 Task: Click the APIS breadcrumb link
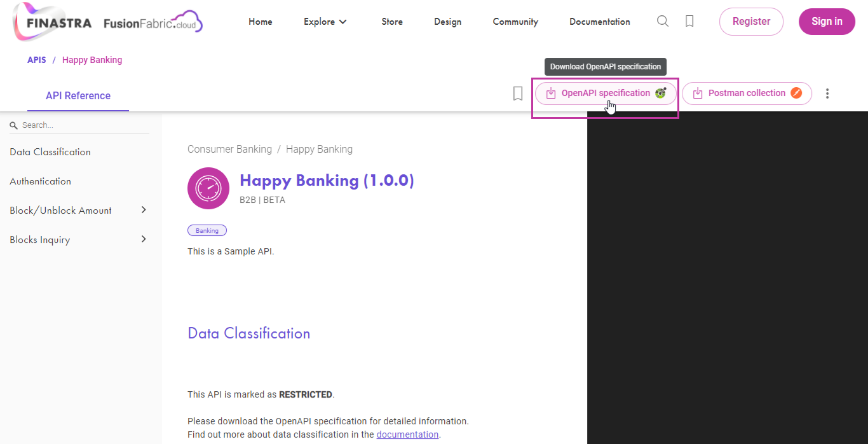tap(37, 60)
